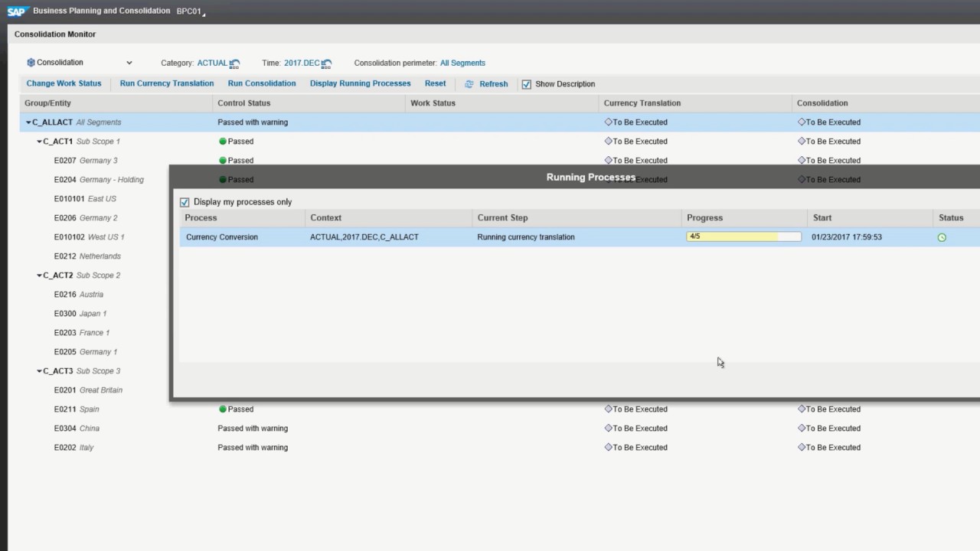Click Change Work Status
The width and height of the screenshot is (980, 551).
[64, 83]
